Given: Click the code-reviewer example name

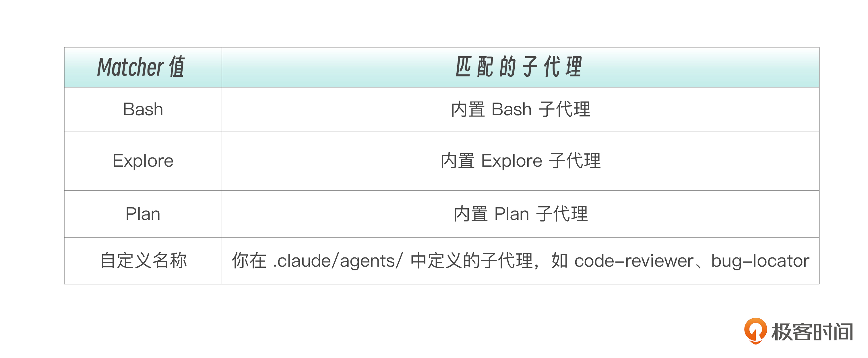Looking at the screenshot, I should click(633, 261).
